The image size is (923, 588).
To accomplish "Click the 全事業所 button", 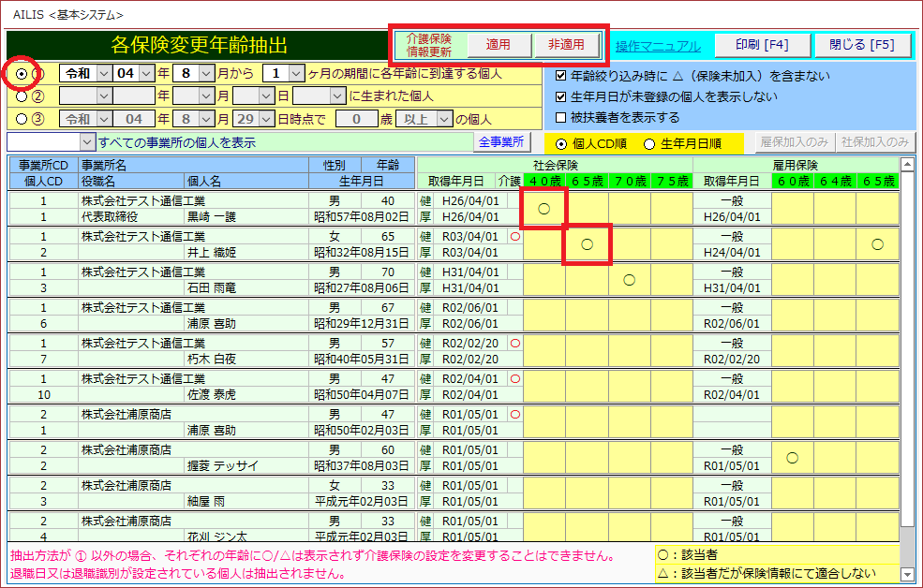I will 502,142.
